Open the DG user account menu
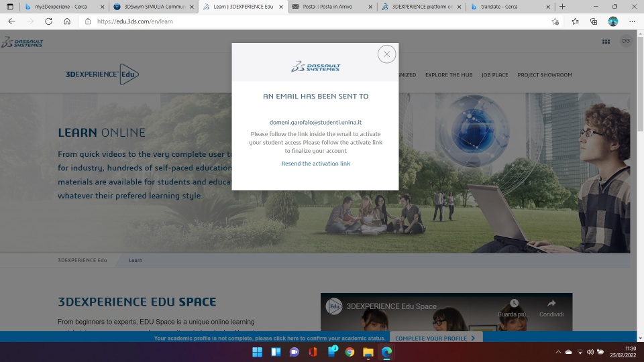The width and height of the screenshot is (644, 362). coord(625,41)
